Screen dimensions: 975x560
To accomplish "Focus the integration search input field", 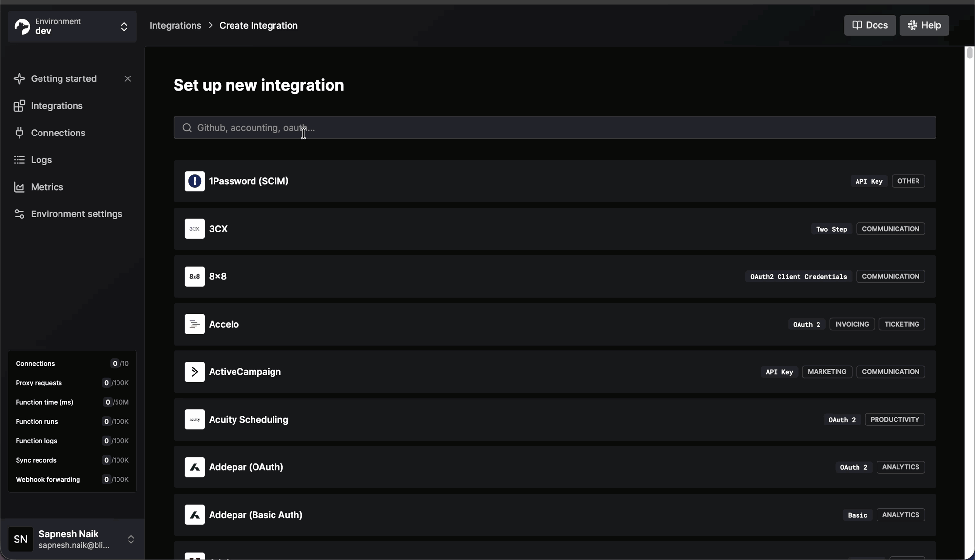I will 554,128.
